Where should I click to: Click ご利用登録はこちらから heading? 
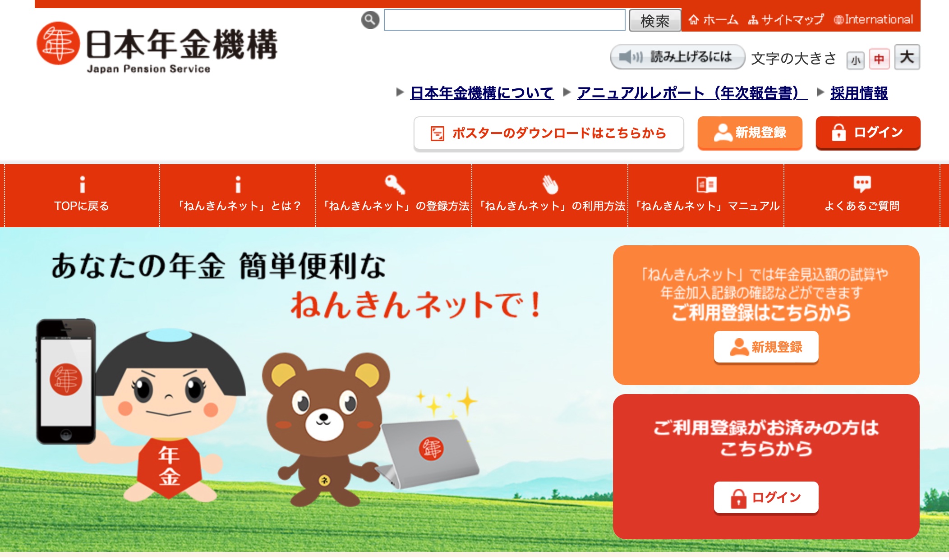[x=761, y=313]
